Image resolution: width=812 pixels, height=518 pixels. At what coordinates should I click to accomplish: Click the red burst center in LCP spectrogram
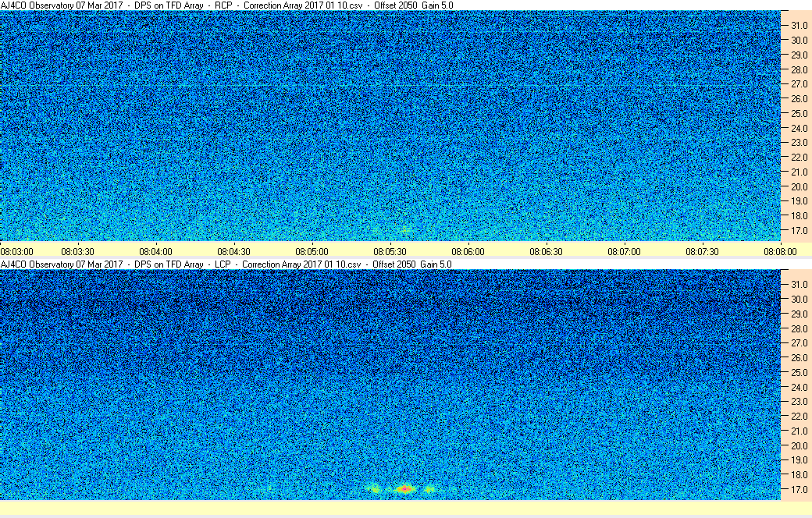pos(404,488)
